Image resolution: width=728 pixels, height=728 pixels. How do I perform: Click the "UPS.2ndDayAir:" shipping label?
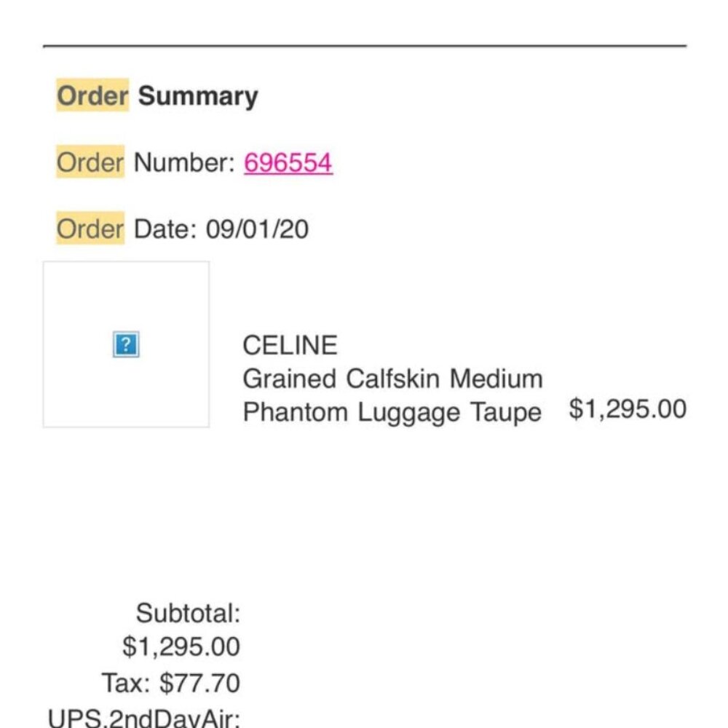click(x=144, y=718)
